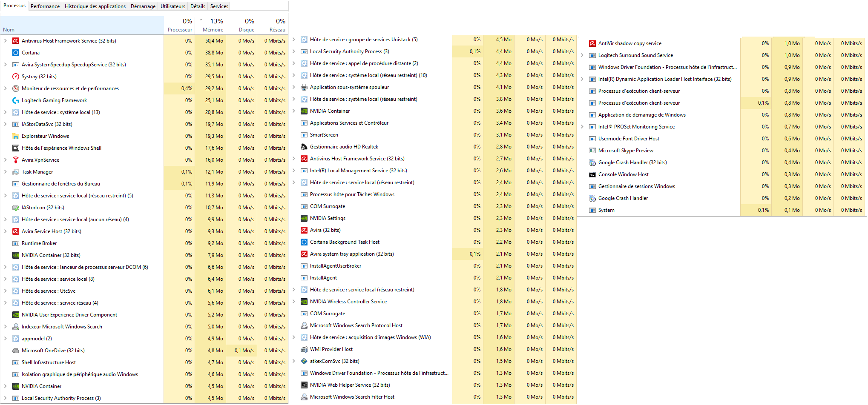Switch to the Services tab
The height and width of the screenshot is (405, 868).
[x=219, y=6]
